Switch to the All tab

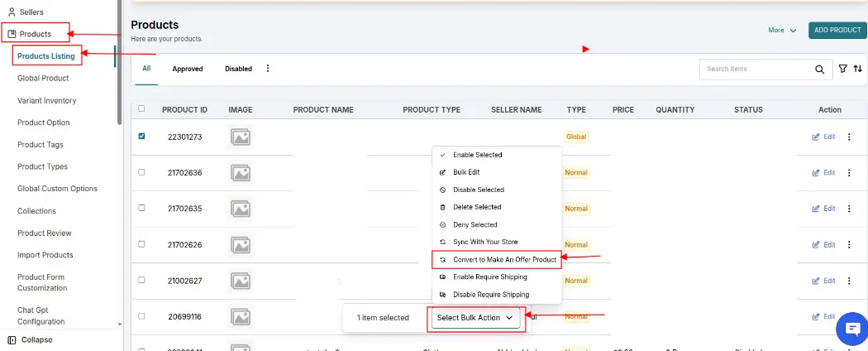click(146, 69)
